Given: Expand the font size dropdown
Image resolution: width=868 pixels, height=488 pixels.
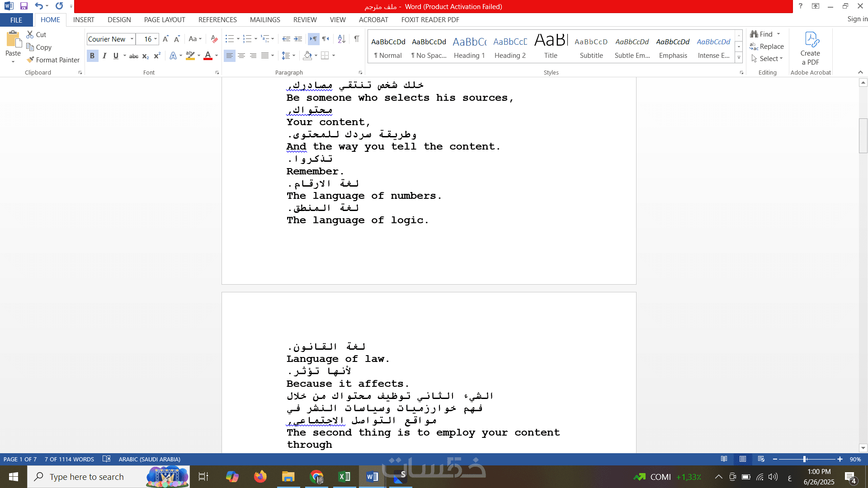Looking at the screenshot, I should (156, 39).
